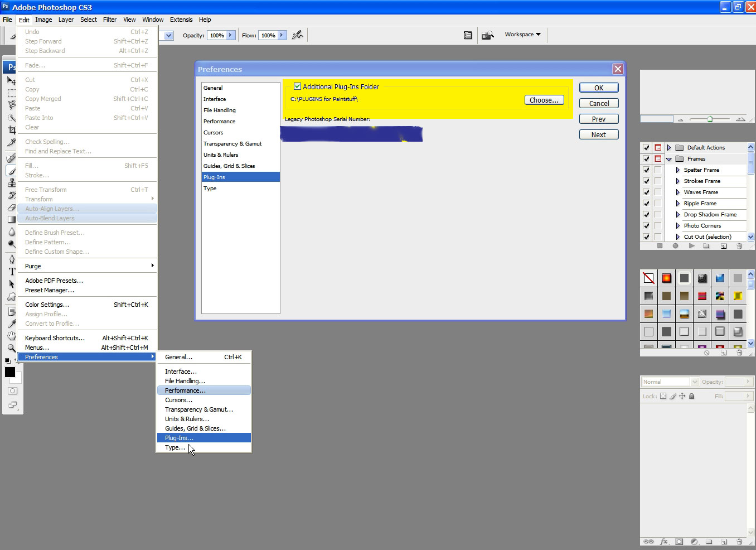Choose Plug-Ins... from the Preferences submenu

204,438
